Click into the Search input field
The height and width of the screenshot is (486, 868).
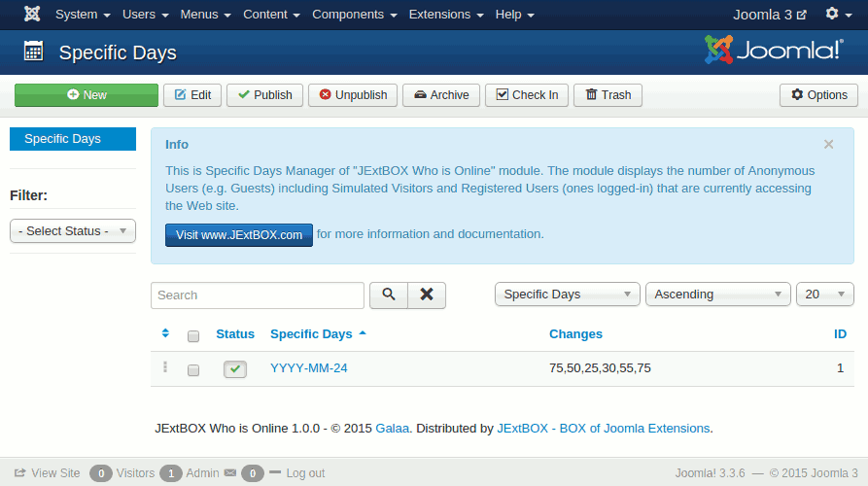[258, 295]
